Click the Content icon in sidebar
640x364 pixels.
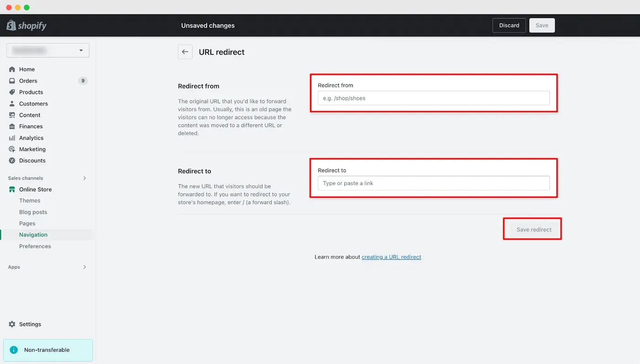(x=12, y=115)
